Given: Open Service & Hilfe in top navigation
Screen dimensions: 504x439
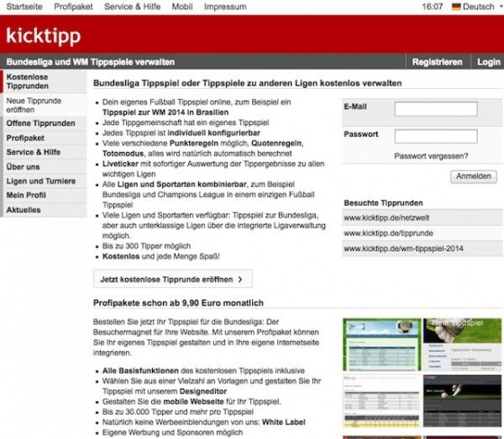Looking at the screenshot, I should (132, 6).
